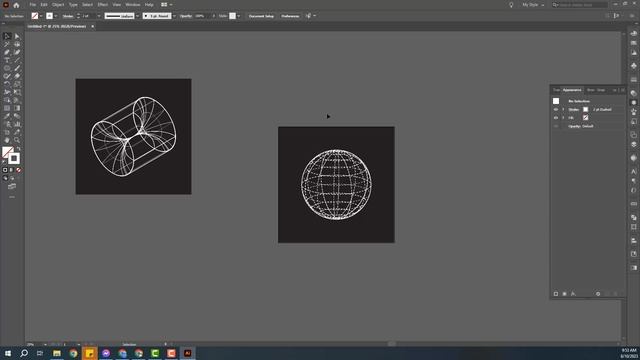
Task: Open stroke weight dropdown
Action: pyautogui.click(x=98, y=16)
